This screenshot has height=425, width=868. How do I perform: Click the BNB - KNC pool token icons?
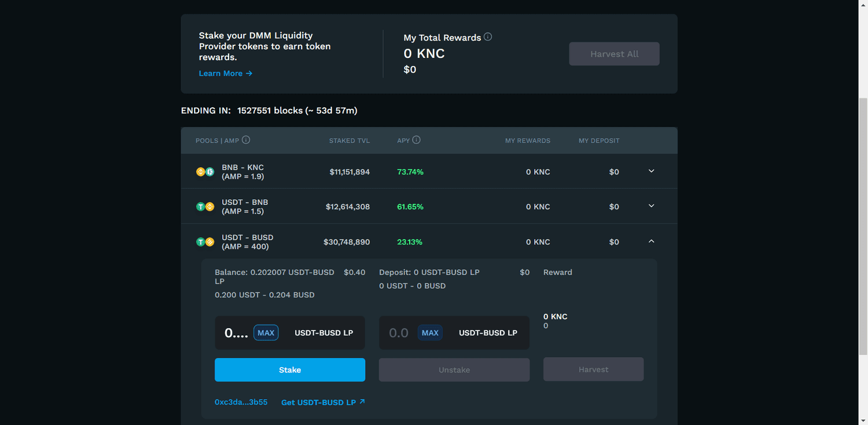205,172
